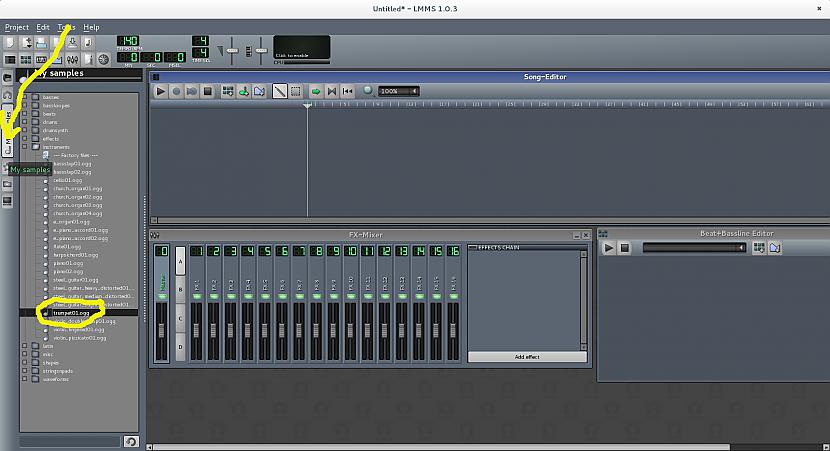Image resolution: width=830 pixels, height=451 pixels.
Task: Add automation track in Song-Editor
Action: (x=259, y=91)
